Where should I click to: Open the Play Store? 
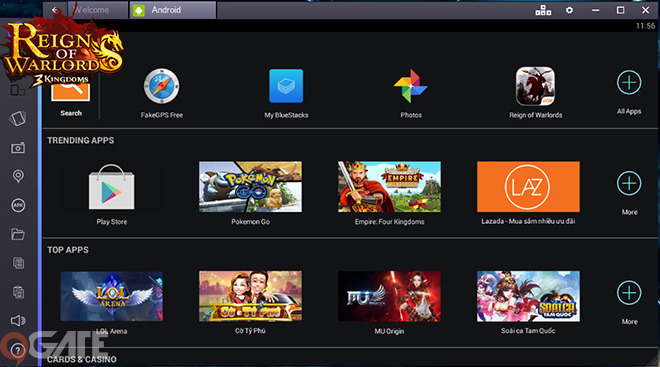point(112,187)
